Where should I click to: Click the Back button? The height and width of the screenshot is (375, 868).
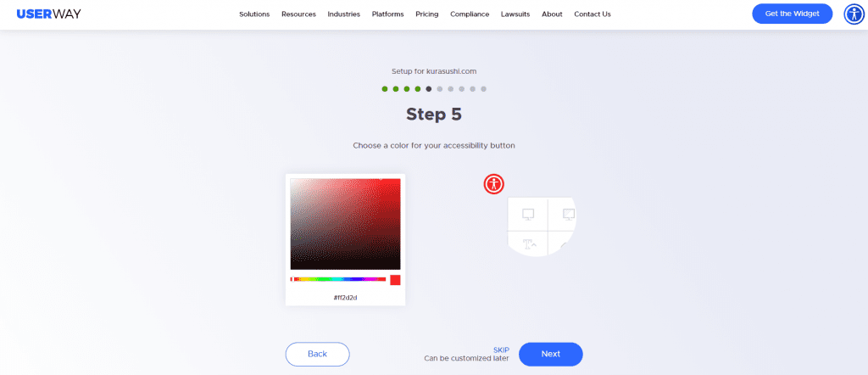[317, 354]
